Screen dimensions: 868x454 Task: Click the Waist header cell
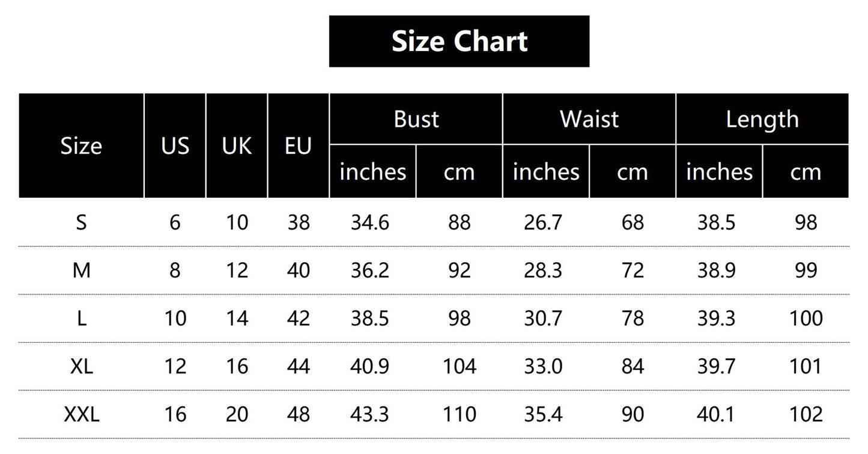(589, 119)
